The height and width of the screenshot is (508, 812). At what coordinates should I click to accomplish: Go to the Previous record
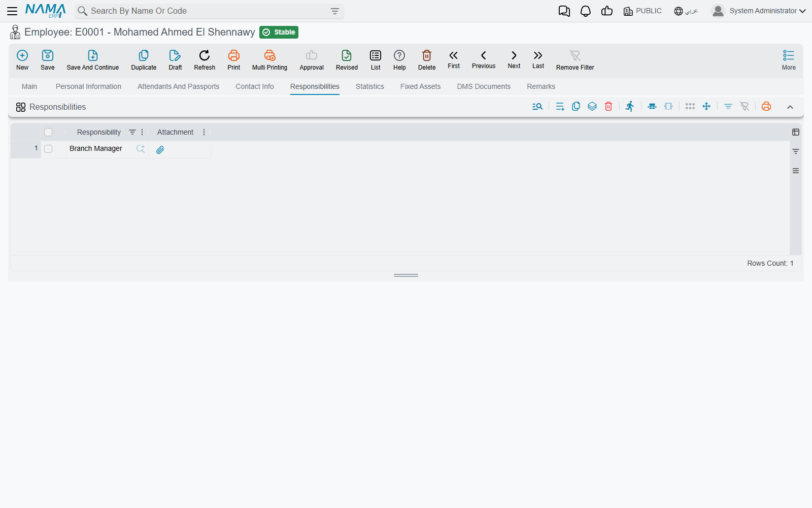pos(484,59)
